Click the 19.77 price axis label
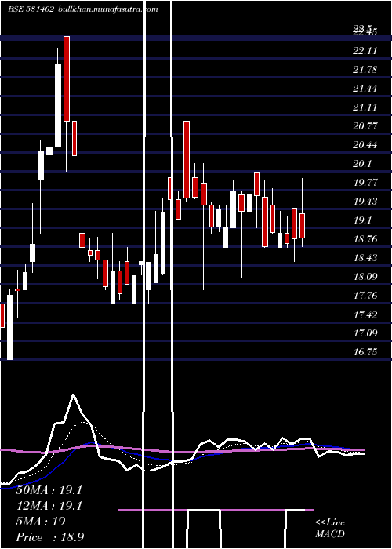The width and height of the screenshot is (392, 549). click(365, 183)
